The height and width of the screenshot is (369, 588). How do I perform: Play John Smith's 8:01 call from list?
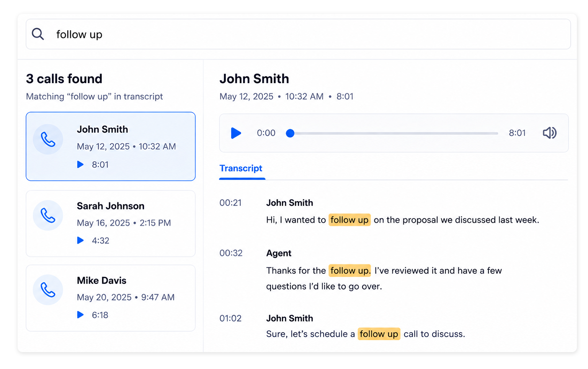(x=80, y=164)
